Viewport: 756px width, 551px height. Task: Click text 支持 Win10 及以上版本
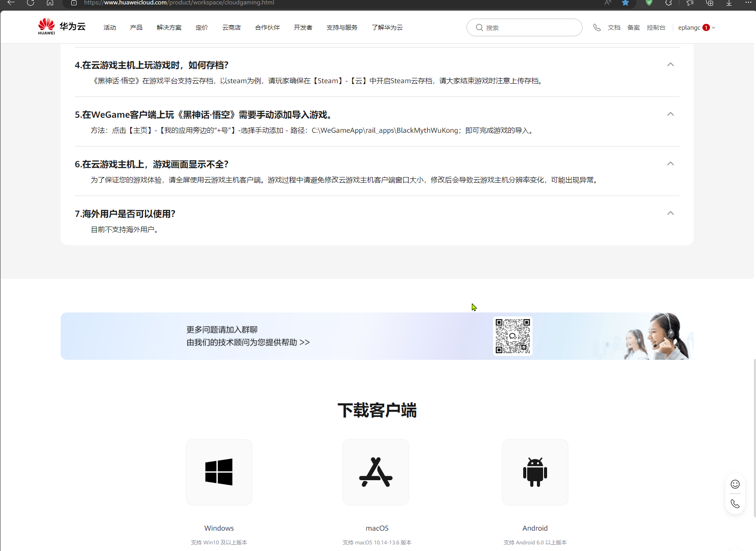coord(219,543)
